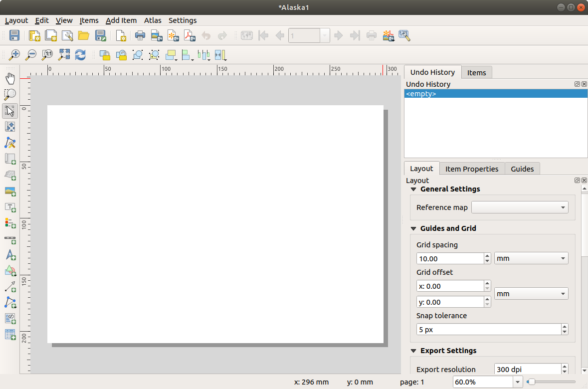This screenshot has height=389, width=588.
Task: Select the Add Legend tool
Action: coord(10,223)
